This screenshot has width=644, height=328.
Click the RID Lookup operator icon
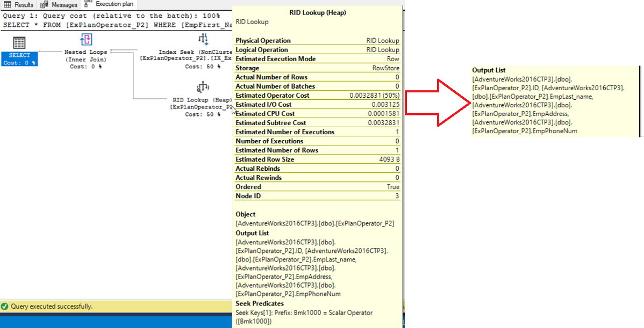203,88
